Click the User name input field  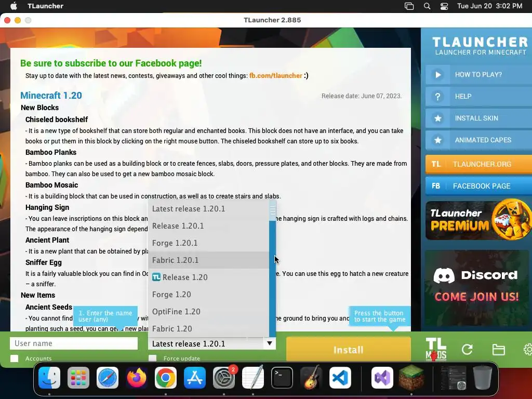click(74, 343)
